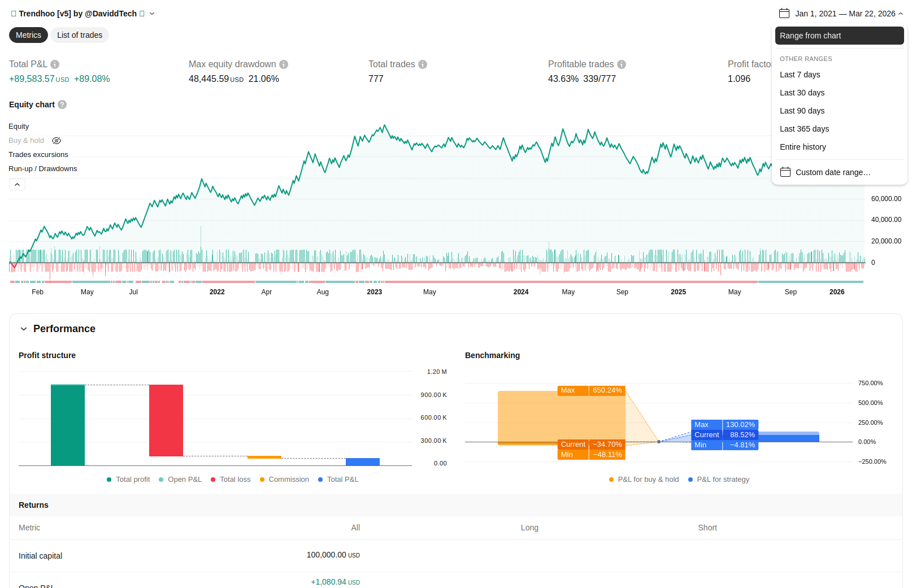Collapse the Performance section chevron
The width and height of the screenshot is (912, 588).
pyautogui.click(x=24, y=329)
